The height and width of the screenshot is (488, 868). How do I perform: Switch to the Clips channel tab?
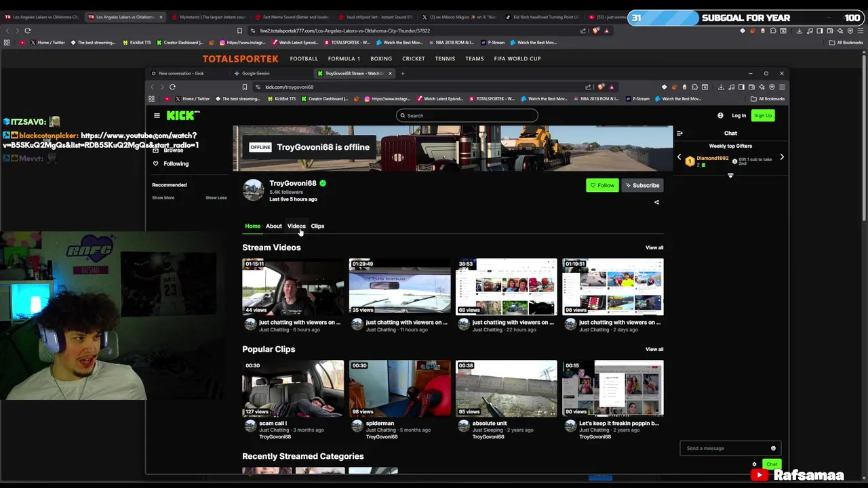pyautogui.click(x=317, y=226)
